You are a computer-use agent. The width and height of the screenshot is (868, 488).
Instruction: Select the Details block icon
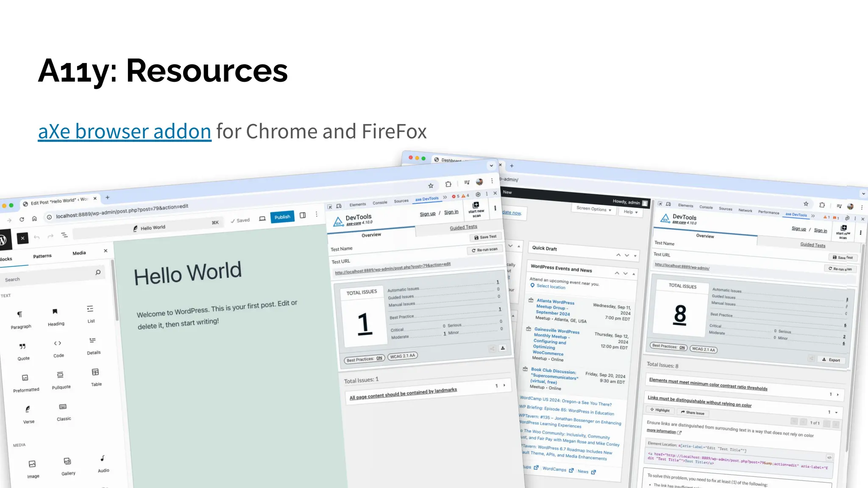tap(93, 341)
